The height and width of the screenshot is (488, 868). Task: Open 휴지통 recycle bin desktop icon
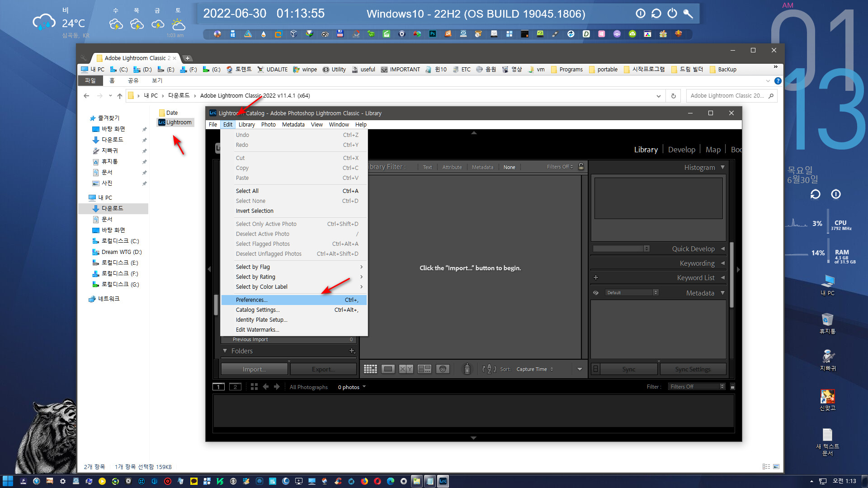[x=827, y=323]
